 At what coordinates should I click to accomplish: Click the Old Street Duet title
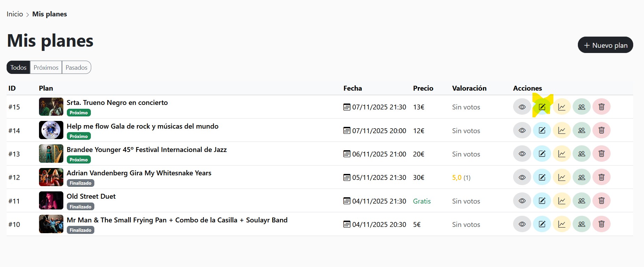click(91, 197)
